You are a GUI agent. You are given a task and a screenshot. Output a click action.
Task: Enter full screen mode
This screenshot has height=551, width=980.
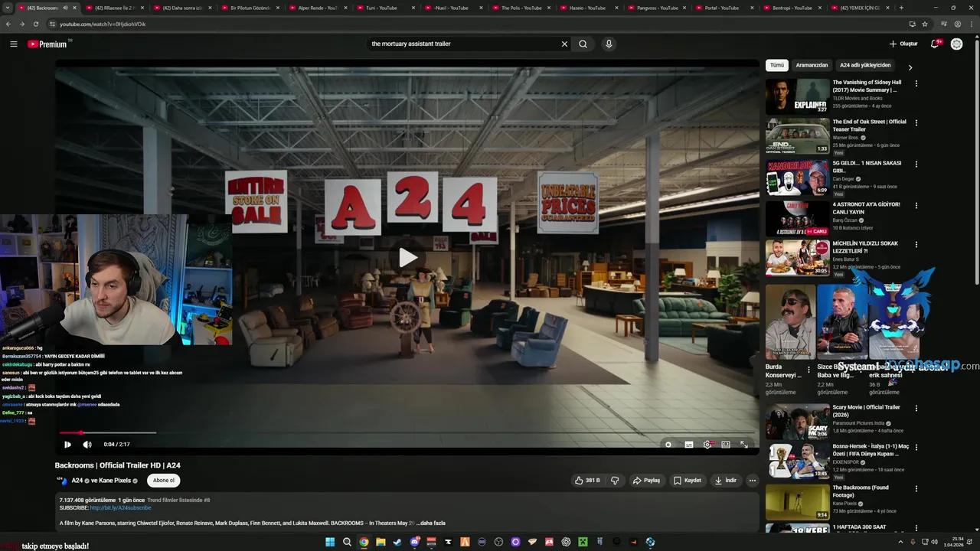click(743, 444)
